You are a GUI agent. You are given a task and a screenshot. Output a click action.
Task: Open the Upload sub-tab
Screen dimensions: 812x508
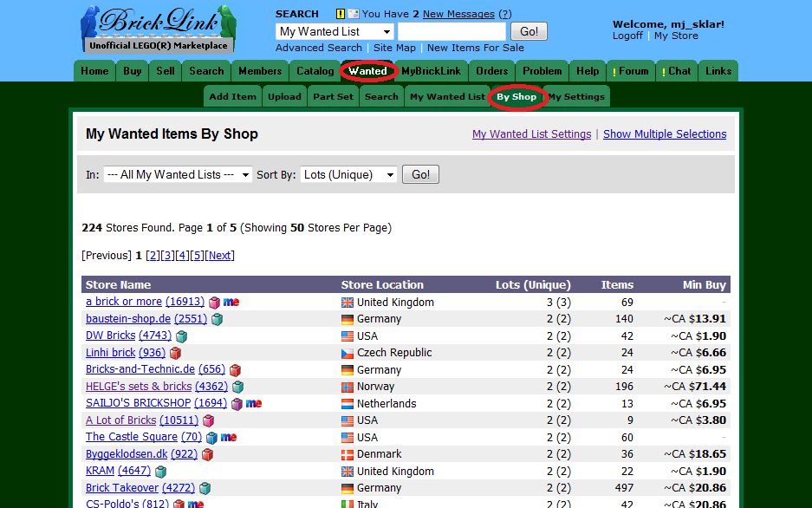pos(284,97)
